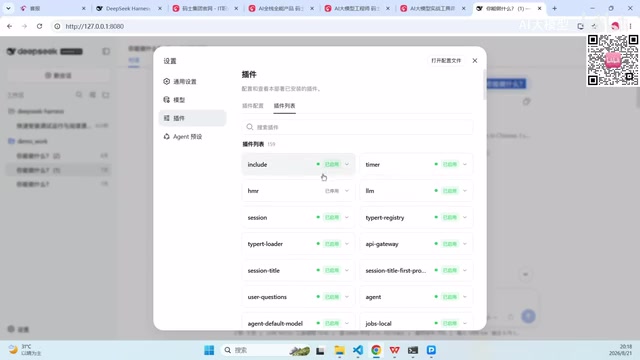Open the Windows Start menu
The width and height of the screenshot is (640, 360).
pos(209,350)
